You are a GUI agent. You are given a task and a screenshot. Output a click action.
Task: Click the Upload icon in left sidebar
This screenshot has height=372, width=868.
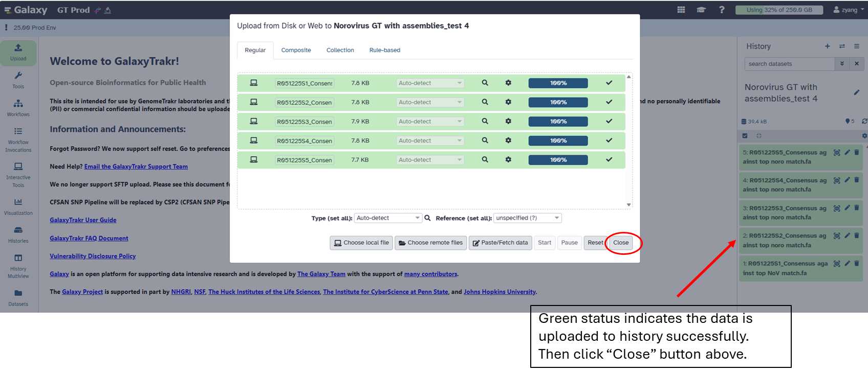click(x=18, y=52)
